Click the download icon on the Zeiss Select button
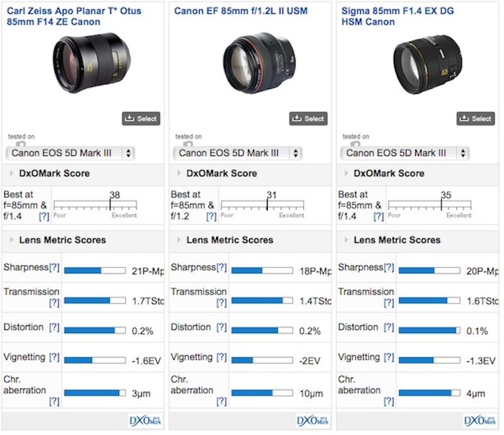 [131, 118]
